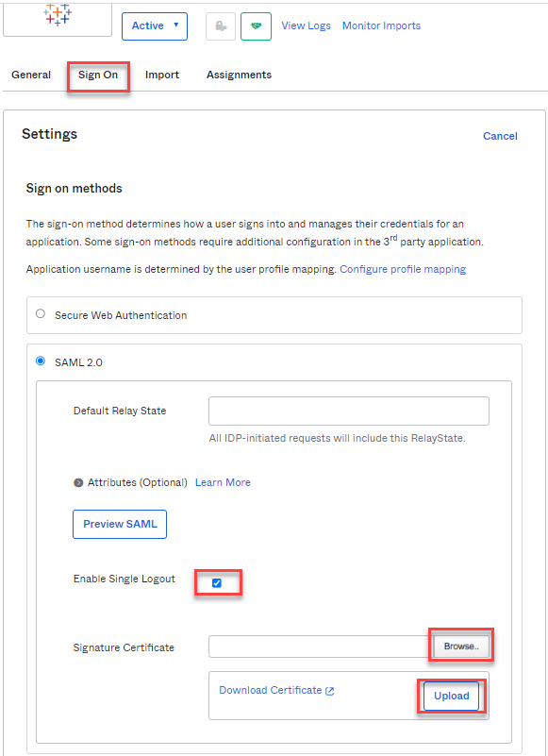Click the grayed-out lock provisioning icon
Screen dimensions: 548x756
click(x=221, y=26)
